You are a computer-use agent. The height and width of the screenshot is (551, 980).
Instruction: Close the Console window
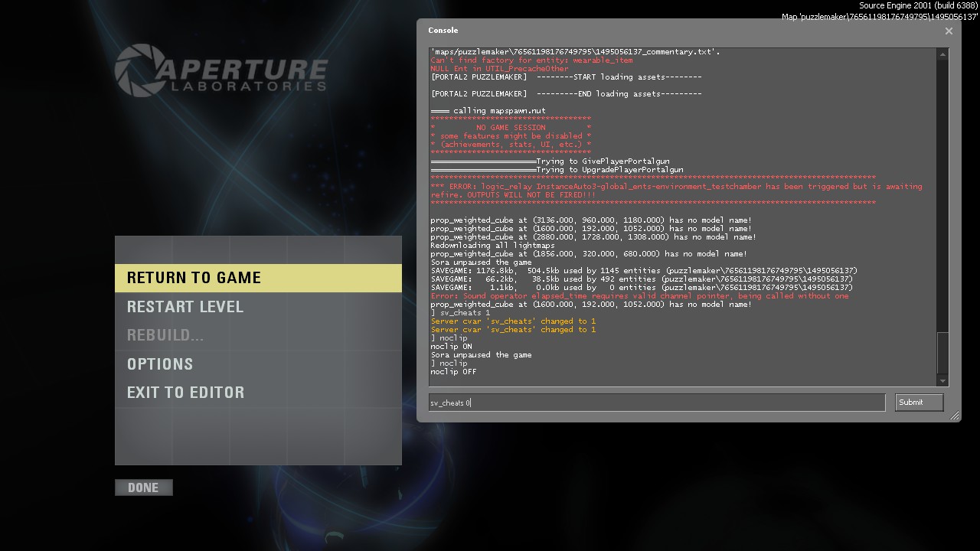coord(949,31)
